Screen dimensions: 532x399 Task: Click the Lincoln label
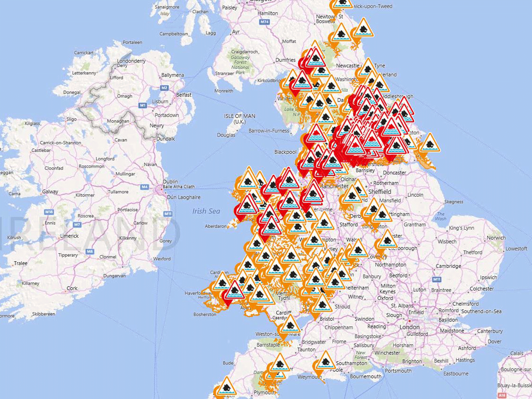[415, 195]
